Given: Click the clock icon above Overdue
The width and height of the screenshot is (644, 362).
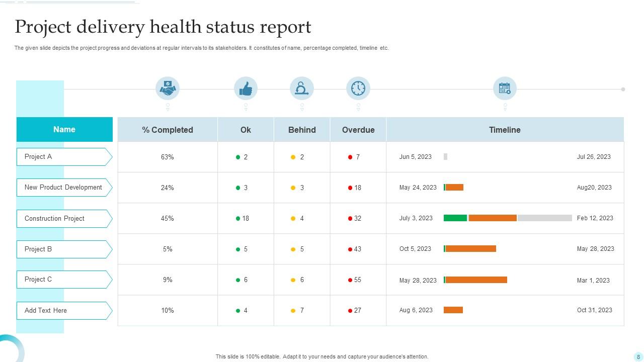Looking at the screenshot, I should coord(358,89).
